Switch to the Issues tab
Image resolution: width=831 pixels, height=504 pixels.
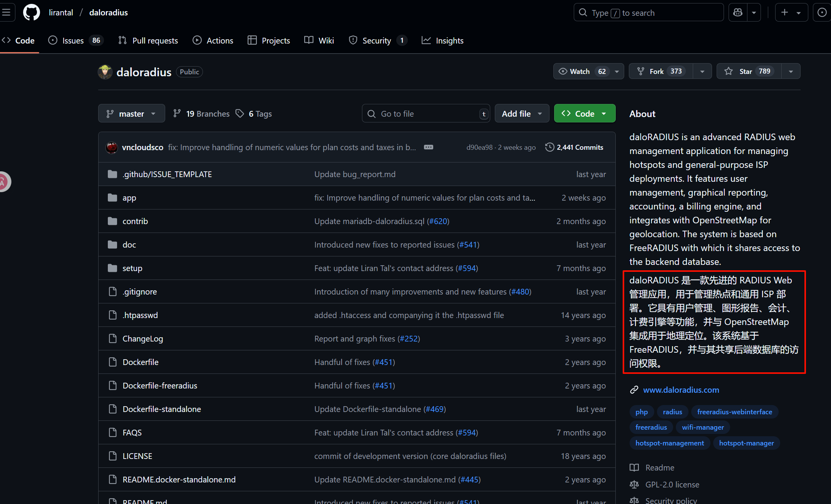click(72, 40)
